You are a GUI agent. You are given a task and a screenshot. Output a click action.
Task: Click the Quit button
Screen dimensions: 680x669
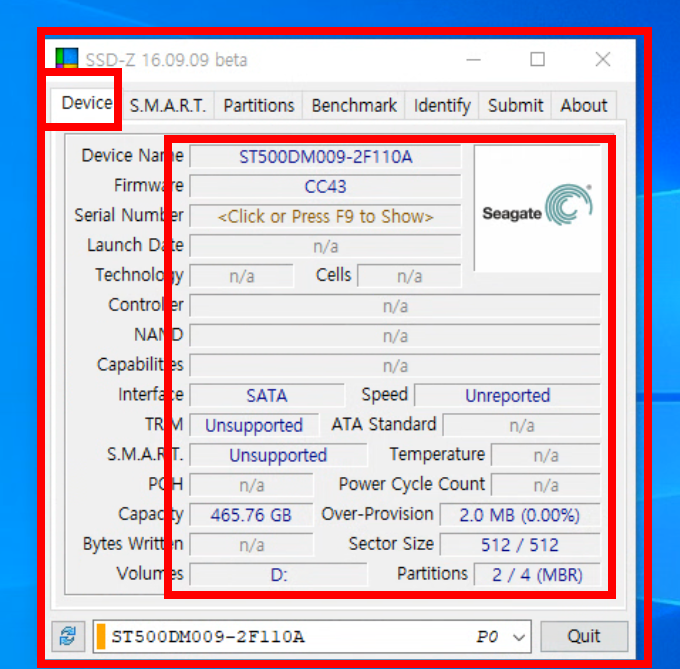click(584, 636)
